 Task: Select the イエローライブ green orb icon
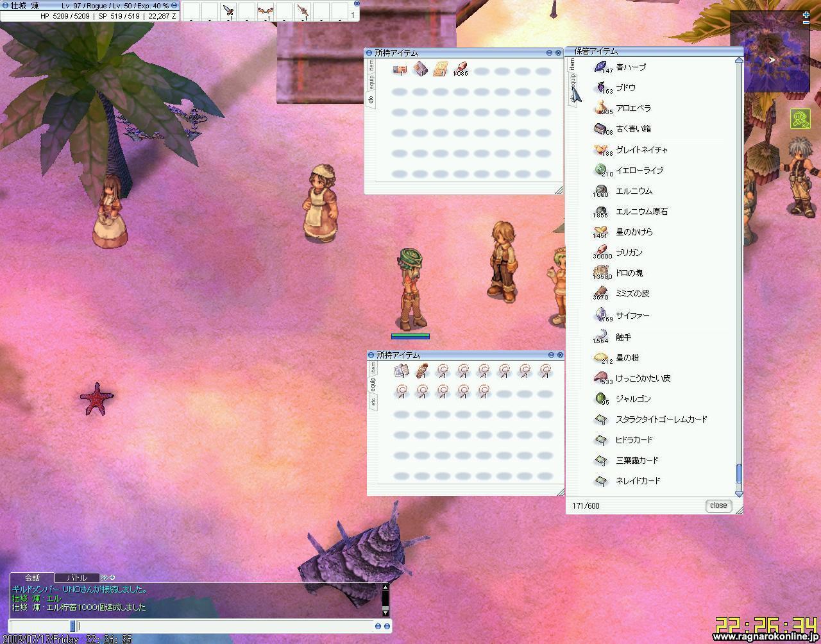click(602, 170)
